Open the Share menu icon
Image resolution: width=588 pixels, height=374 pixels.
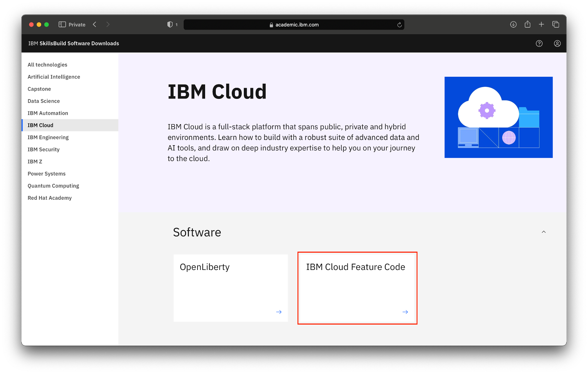[x=527, y=24]
